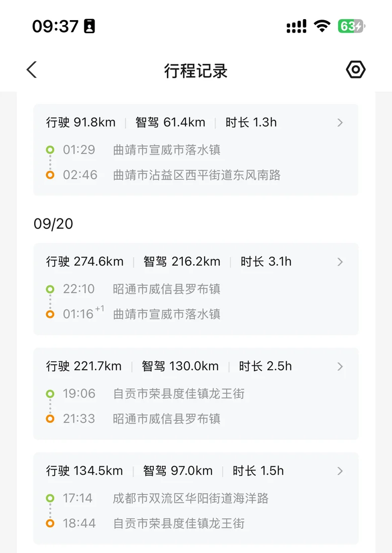Expand the 274.6km trip chevron
Screen dimensions: 392x553
click(340, 262)
